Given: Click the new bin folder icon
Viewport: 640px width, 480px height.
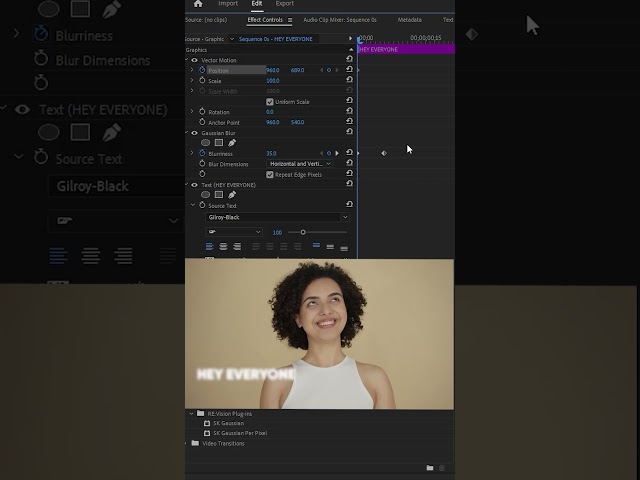Looking at the screenshot, I should 430,468.
